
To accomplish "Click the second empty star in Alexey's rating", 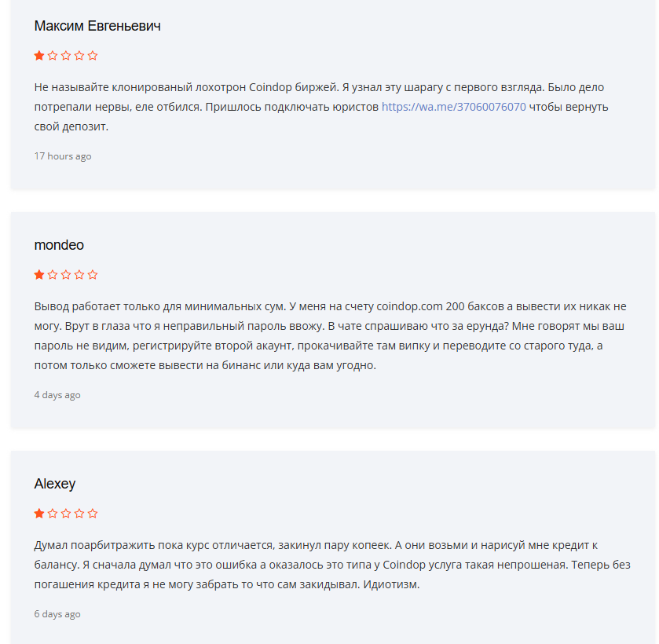I will (x=51, y=513).
